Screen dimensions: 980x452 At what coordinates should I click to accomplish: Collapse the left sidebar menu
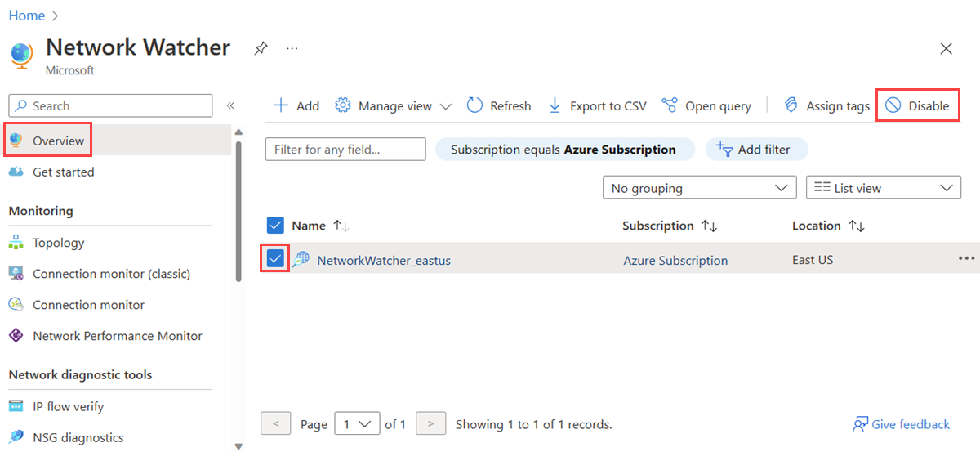point(230,105)
